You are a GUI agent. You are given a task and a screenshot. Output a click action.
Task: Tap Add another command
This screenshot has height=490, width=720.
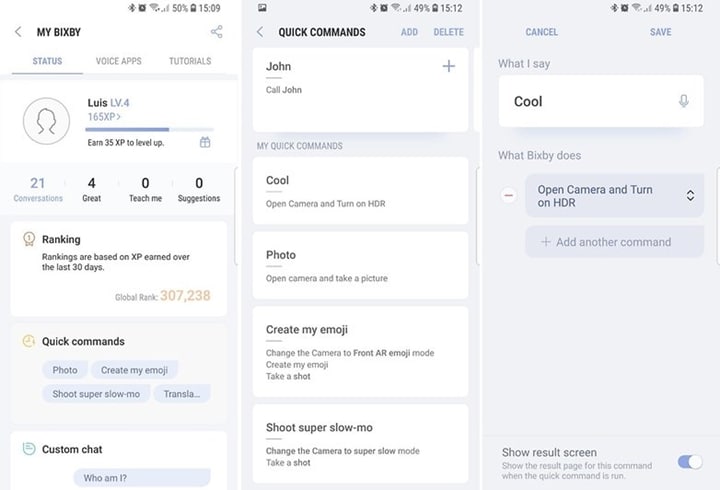click(614, 242)
